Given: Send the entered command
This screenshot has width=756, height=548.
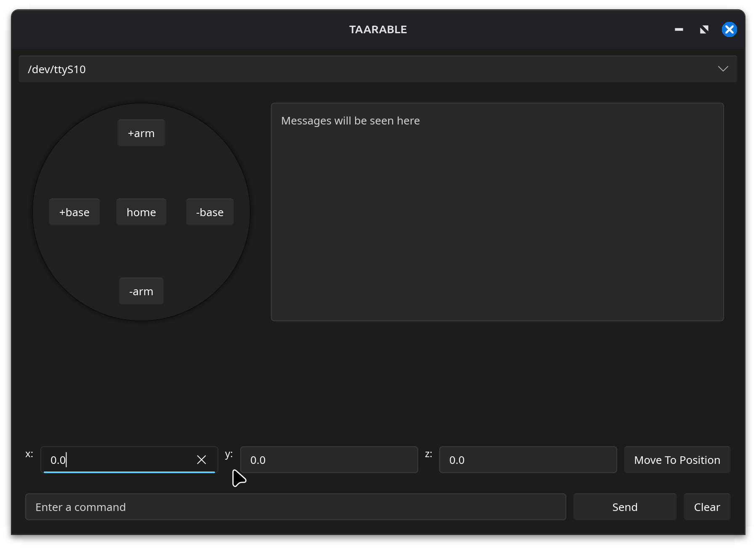Looking at the screenshot, I should pos(625,507).
